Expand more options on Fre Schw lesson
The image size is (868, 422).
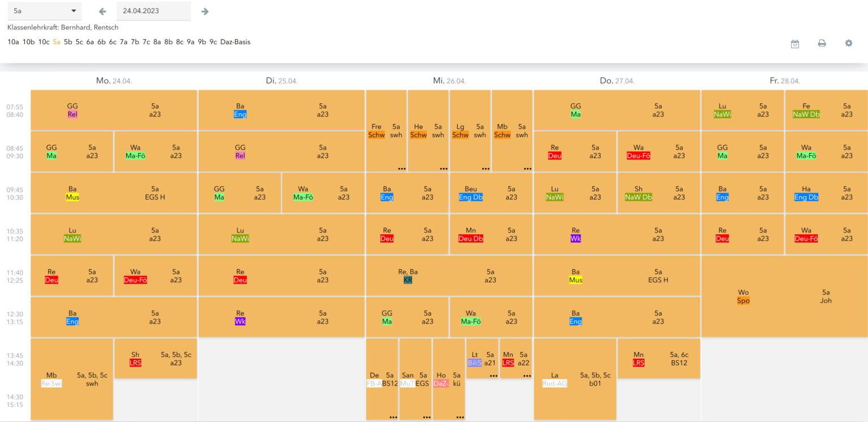click(x=402, y=168)
